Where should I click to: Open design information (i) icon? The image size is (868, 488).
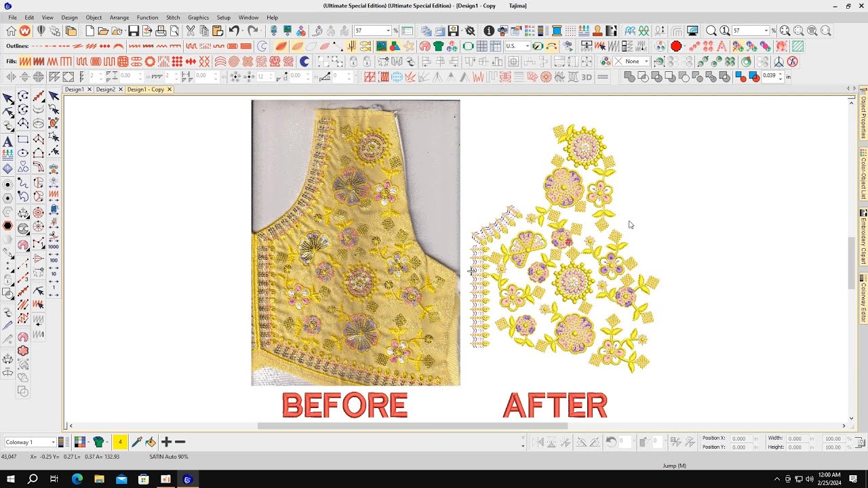coord(489,30)
